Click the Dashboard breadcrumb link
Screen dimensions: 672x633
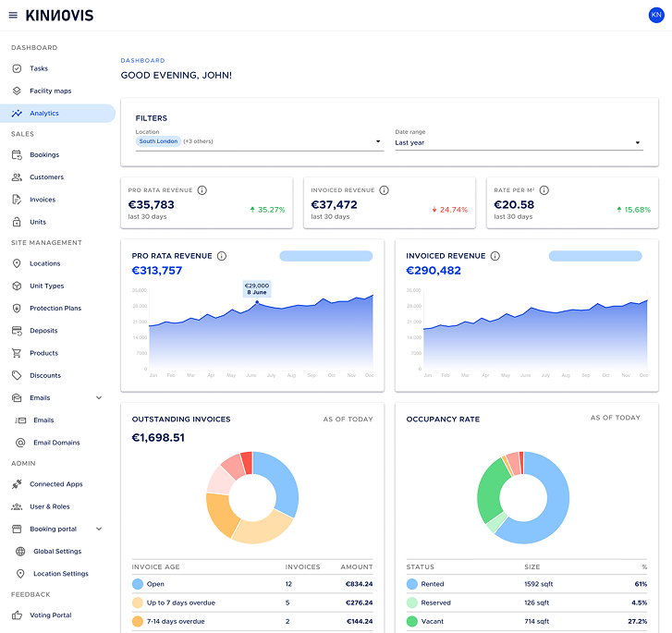pyautogui.click(x=142, y=61)
